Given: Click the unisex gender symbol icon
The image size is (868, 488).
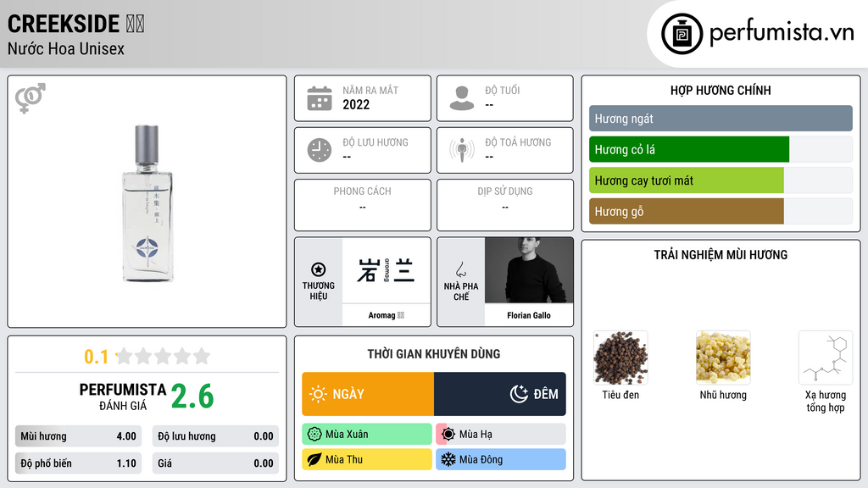Looking at the screenshot, I should (x=31, y=98).
